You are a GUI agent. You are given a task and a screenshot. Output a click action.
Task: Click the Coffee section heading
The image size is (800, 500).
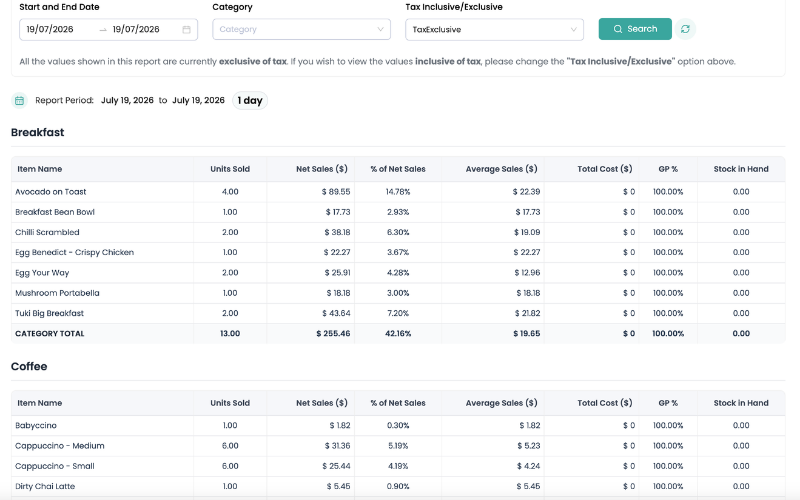[x=29, y=366]
